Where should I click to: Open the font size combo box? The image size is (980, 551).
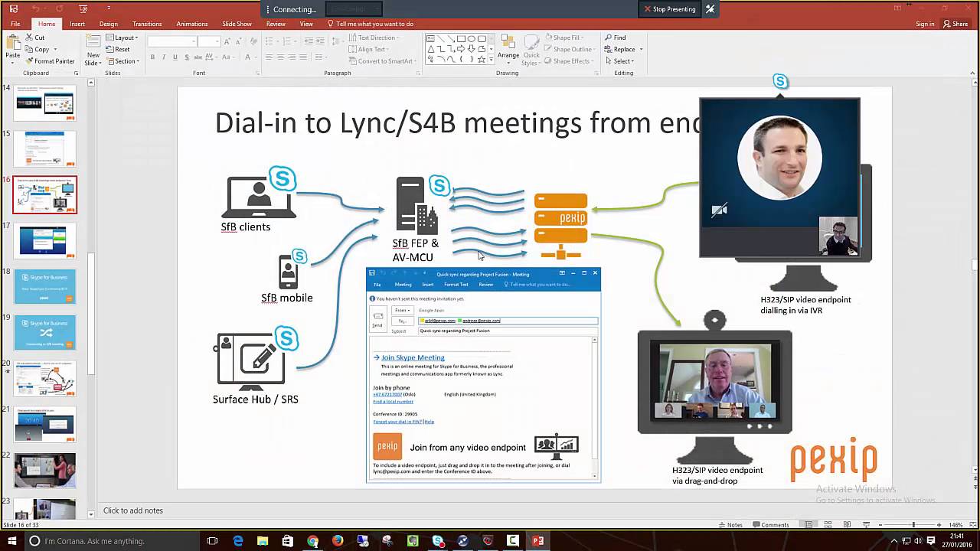coord(209,41)
